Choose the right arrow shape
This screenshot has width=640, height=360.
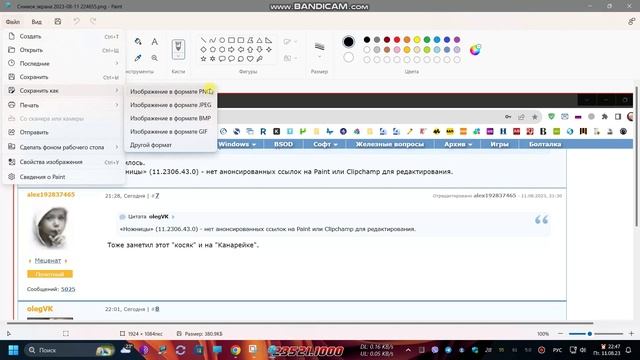(x=231, y=49)
